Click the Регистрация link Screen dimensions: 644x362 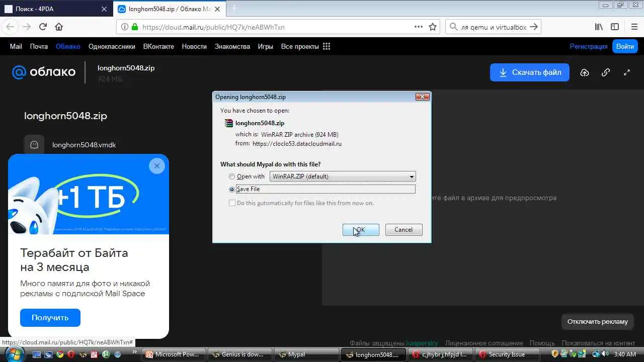589,46
